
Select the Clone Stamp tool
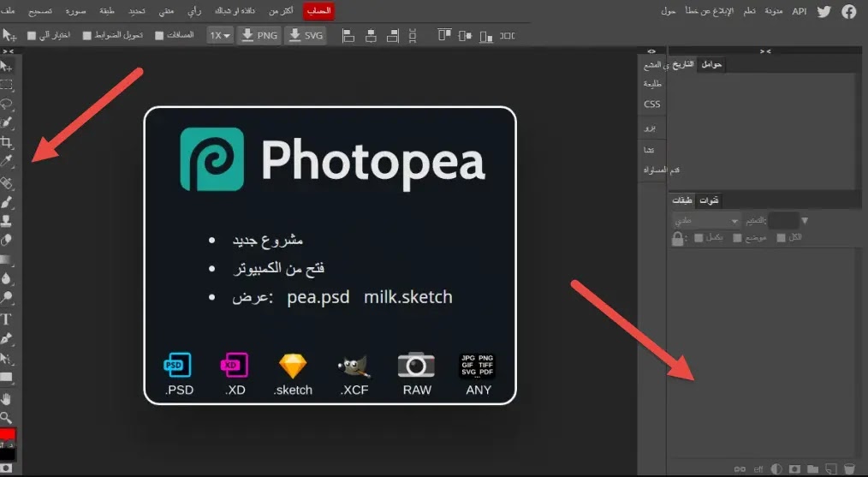click(7, 220)
